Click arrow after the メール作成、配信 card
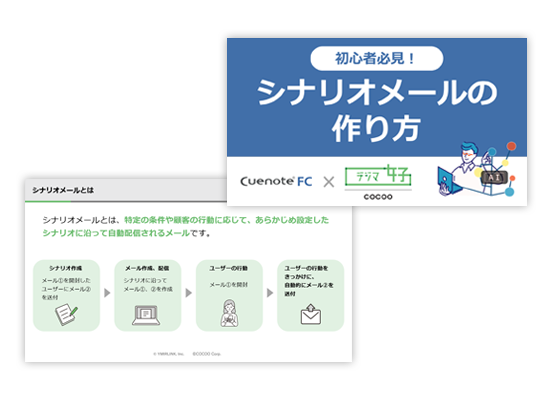The height and width of the screenshot is (400, 550). pyautogui.click(x=189, y=293)
